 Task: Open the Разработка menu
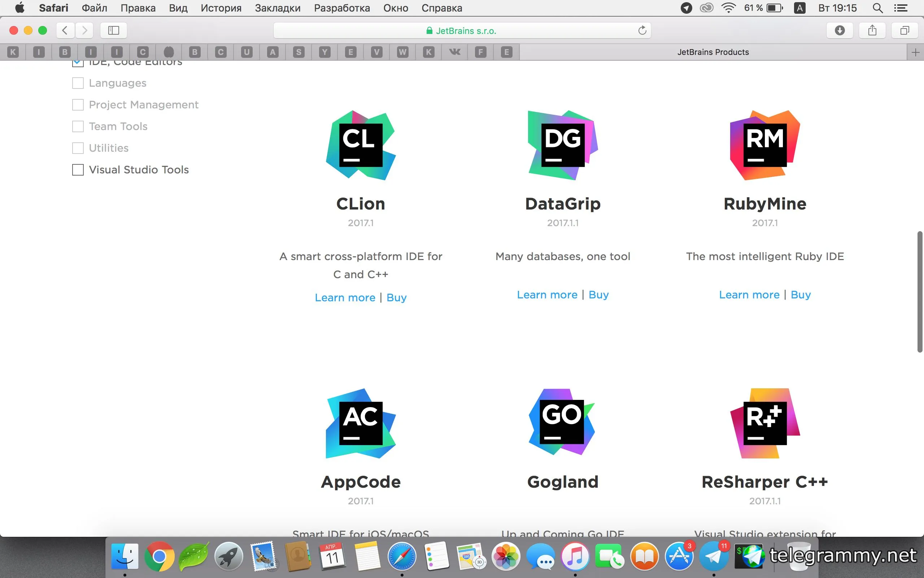pyautogui.click(x=342, y=8)
